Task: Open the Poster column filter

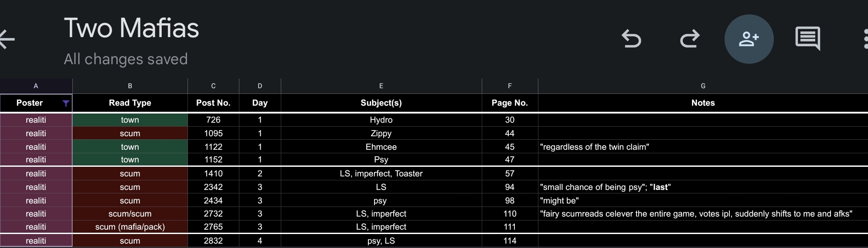Action: [x=65, y=103]
